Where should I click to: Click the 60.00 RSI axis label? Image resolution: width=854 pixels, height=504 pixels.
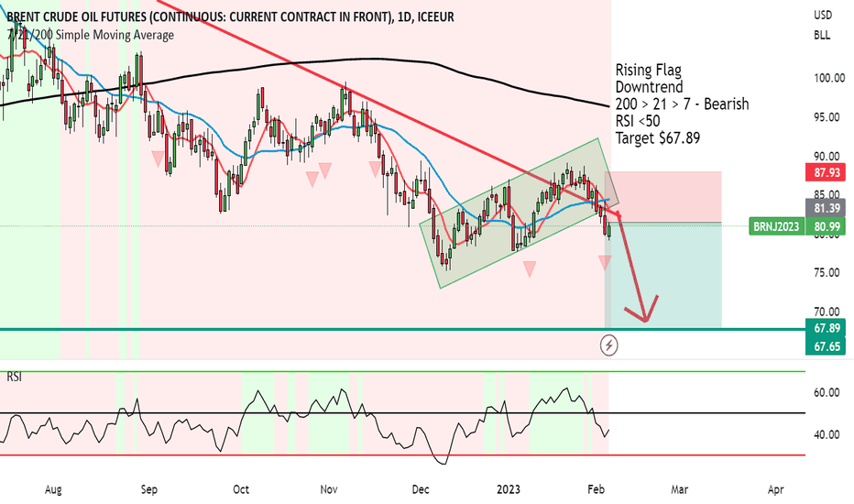pyautogui.click(x=827, y=393)
